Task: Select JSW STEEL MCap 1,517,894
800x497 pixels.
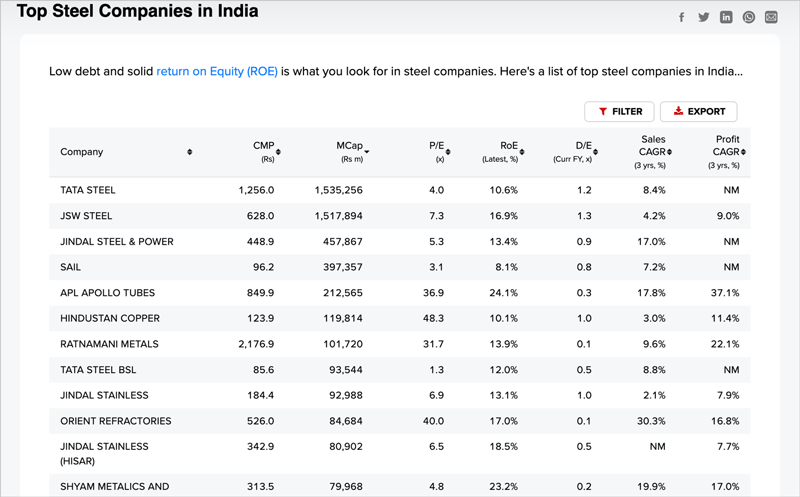Action: (338, 216)
